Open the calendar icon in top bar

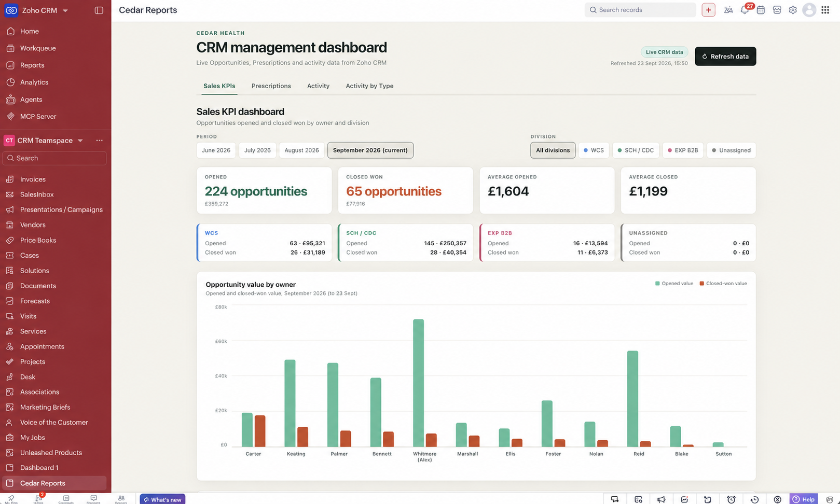pyautogui.click(x=761, y=10)
